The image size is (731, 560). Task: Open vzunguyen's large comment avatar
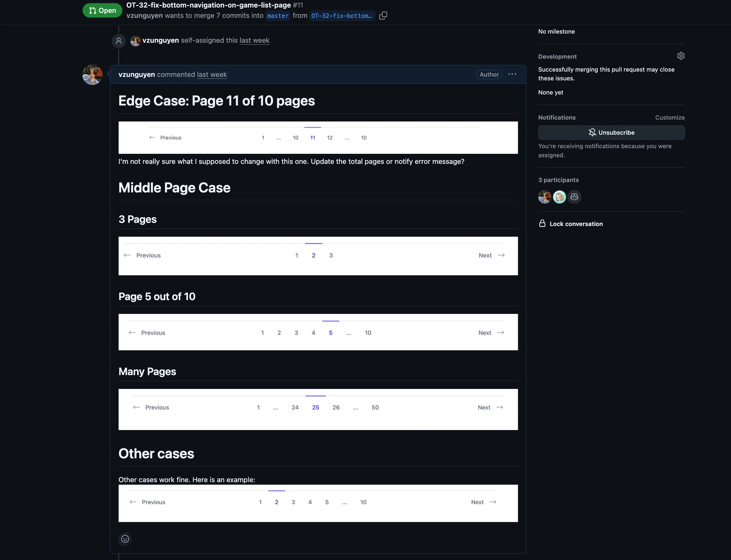(92, 75)
